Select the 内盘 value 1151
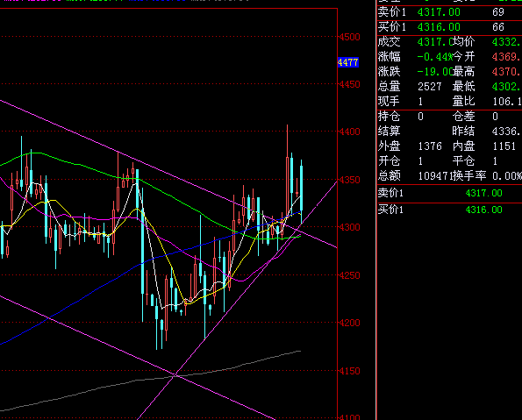Image resolution: width=522 pixels, height=420 pixels. click(x=504, y=146)
